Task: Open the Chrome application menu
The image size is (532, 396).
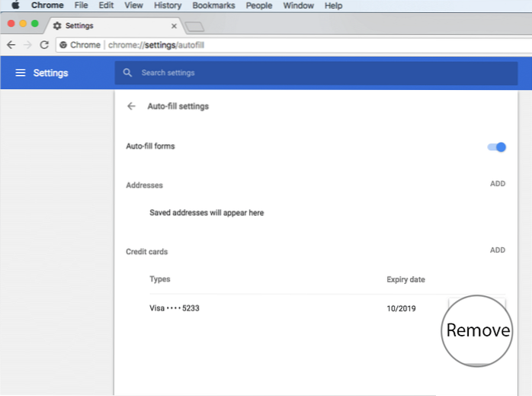Action: click(47, 5)
